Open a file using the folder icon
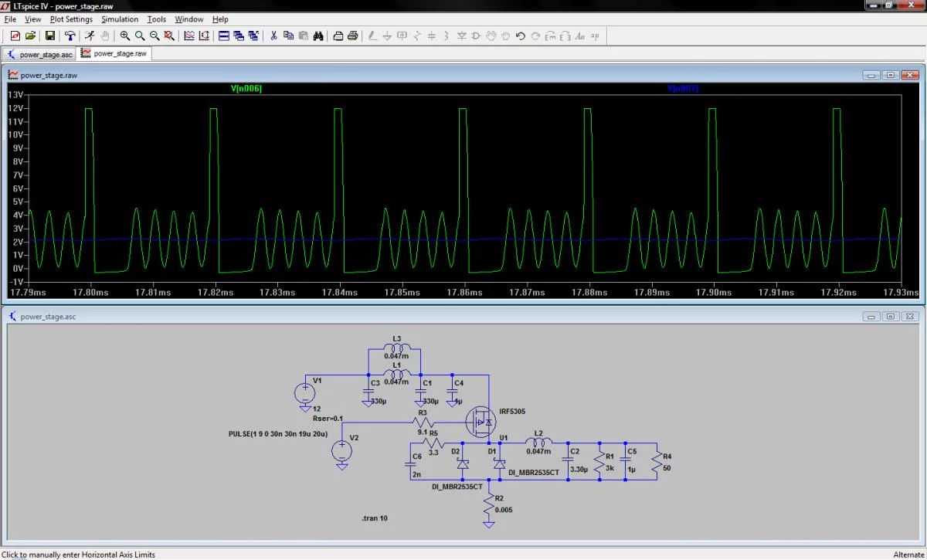 [31, 36]
